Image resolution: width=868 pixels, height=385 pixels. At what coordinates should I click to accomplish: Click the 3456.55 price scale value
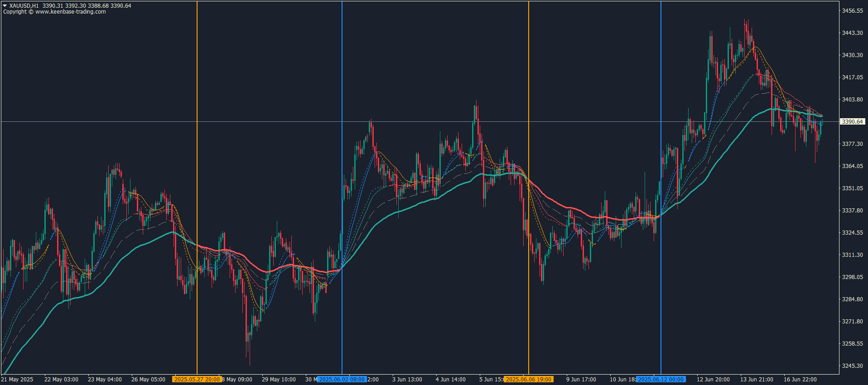point(853,11)
